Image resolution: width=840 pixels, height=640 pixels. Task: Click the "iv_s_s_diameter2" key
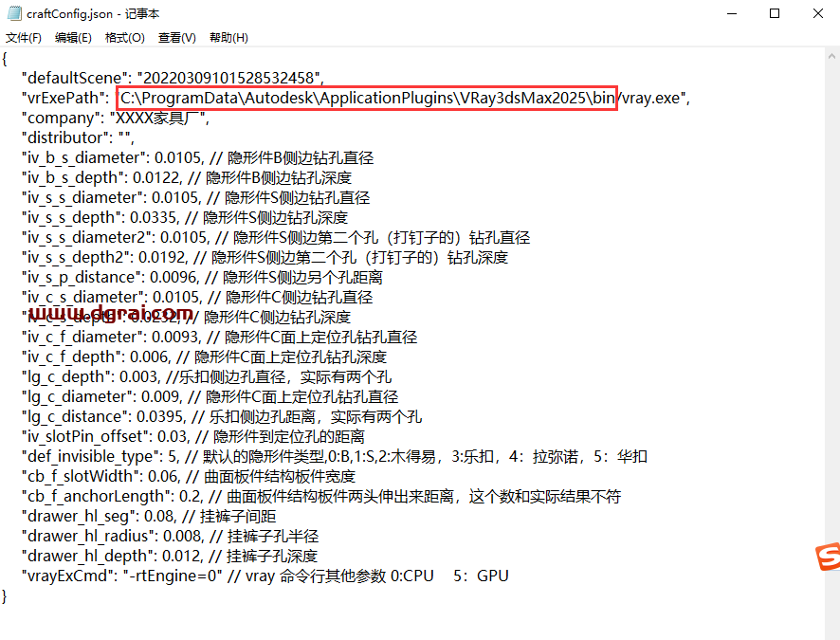coord(88,237)
